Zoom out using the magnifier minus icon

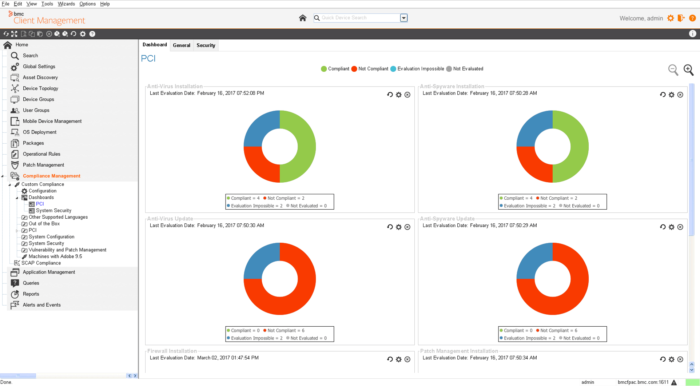[673, 70]
